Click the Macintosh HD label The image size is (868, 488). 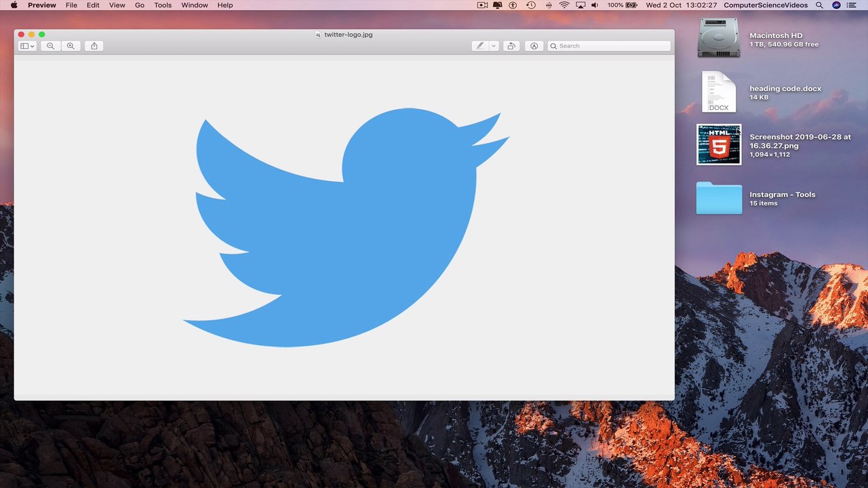click(776, 35)
